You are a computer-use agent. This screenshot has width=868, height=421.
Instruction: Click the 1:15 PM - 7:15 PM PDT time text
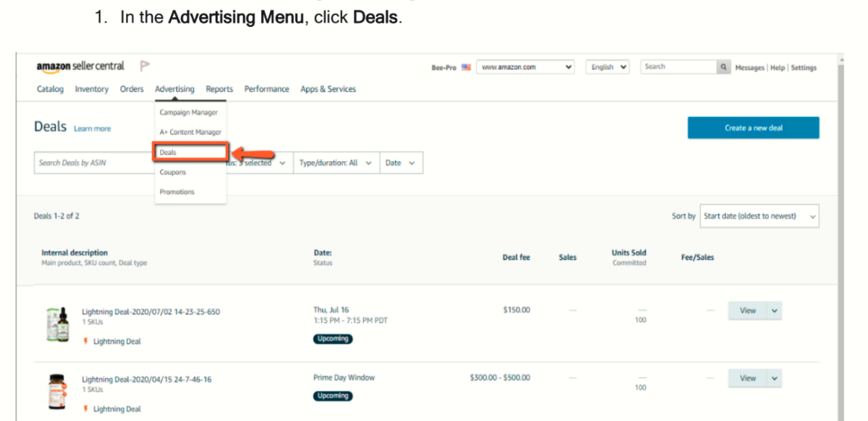pyautogui.click(x=350, y=320)
